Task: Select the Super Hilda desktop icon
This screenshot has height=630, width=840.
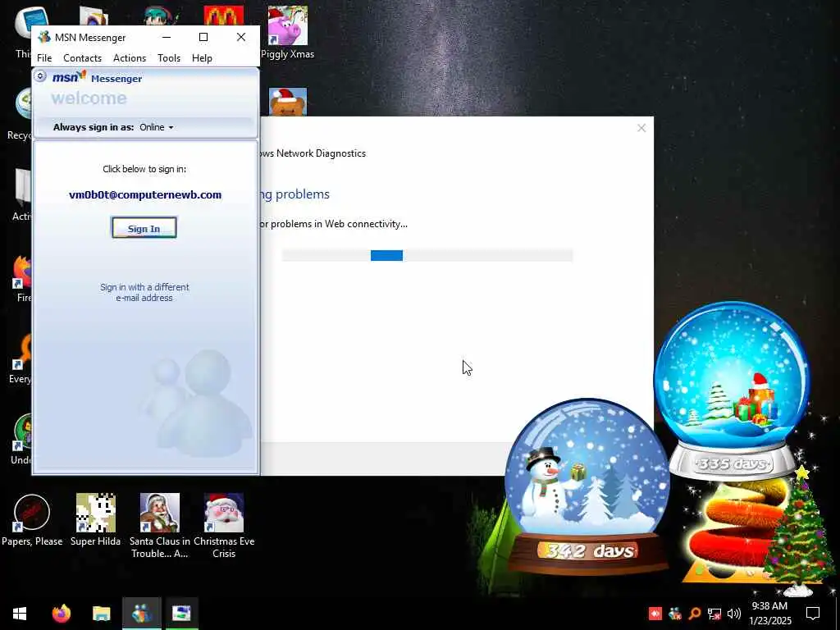Action: [x=95, y=520]
